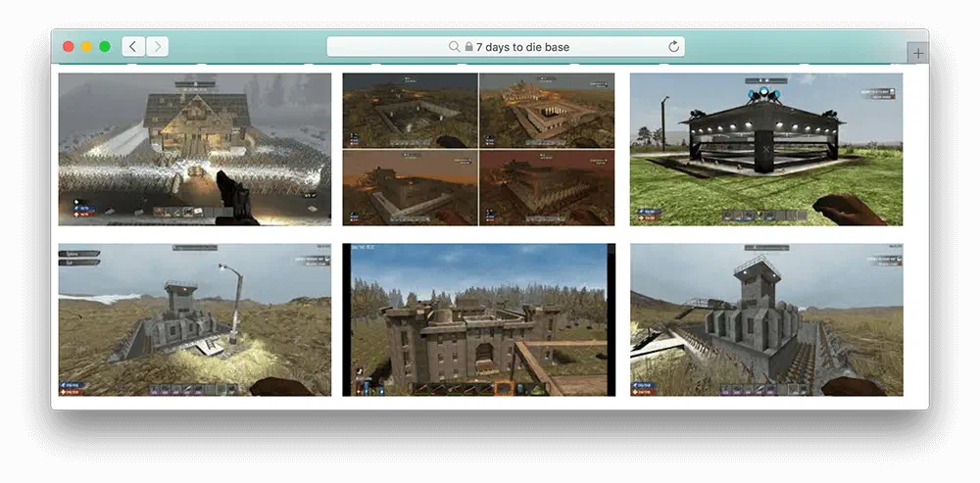Open the four-panel night base collage image
The width and height of the screenshot is (980, 483).
[x=479, y=149]
